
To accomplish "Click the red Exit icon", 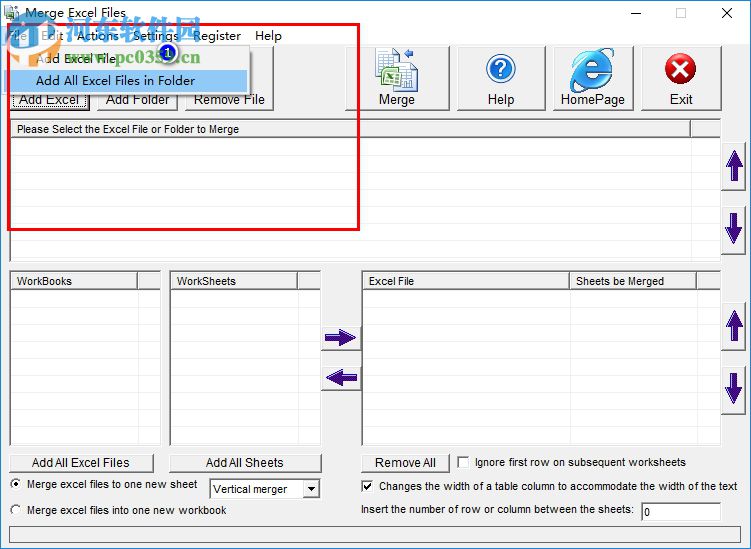I will (x=681, y=79).
